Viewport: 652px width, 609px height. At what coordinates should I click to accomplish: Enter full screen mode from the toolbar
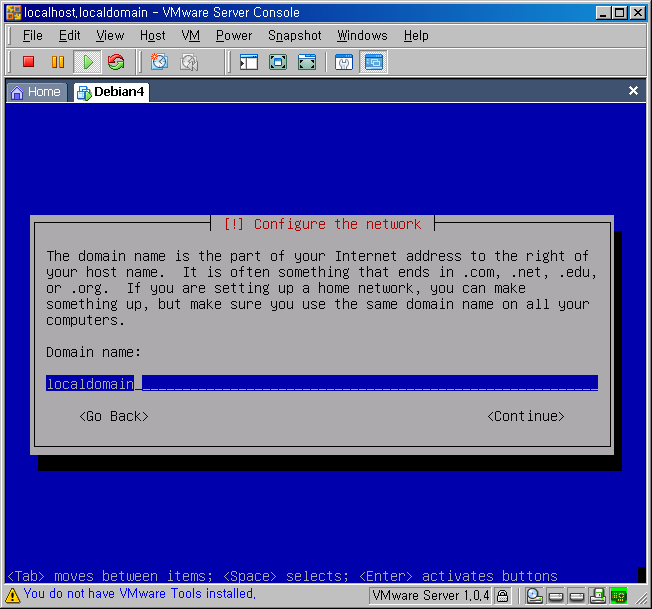(278, 62)
